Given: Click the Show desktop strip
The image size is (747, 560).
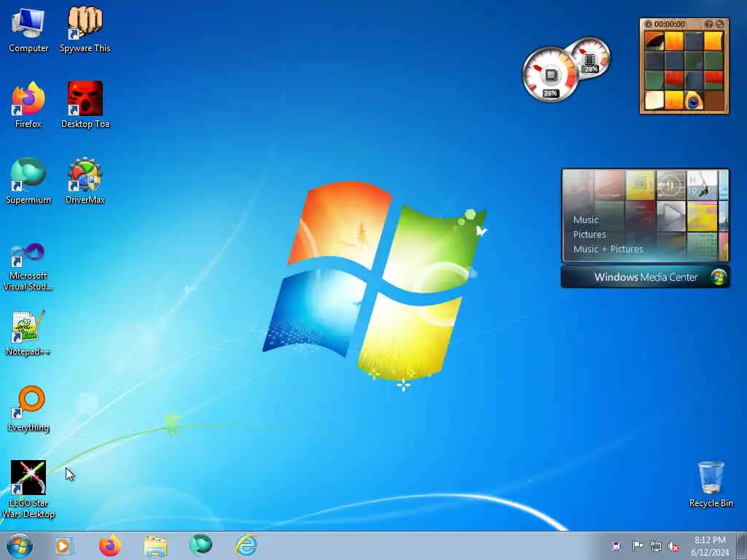Looking at the screenshot, I should [x=742, y=545].
